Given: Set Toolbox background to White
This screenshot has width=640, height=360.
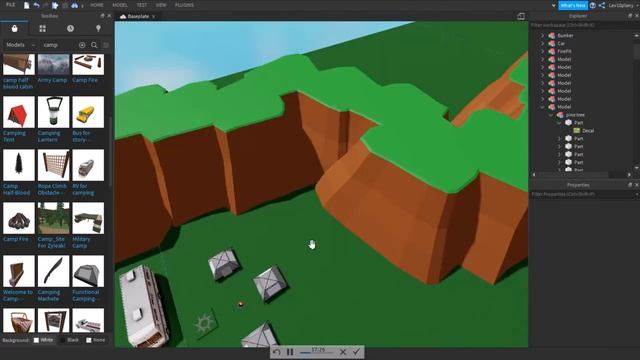Looking at the screenshot, I should pos(43,340).
